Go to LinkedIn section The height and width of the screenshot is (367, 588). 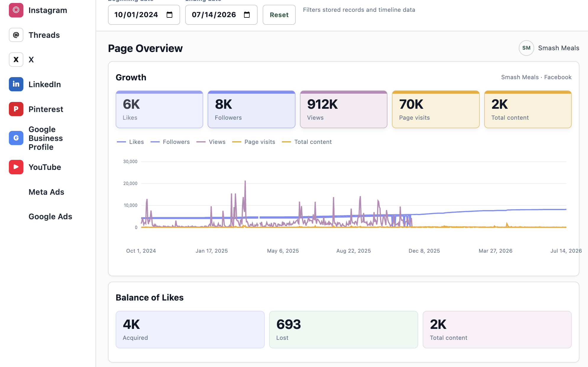click(45, 84)
